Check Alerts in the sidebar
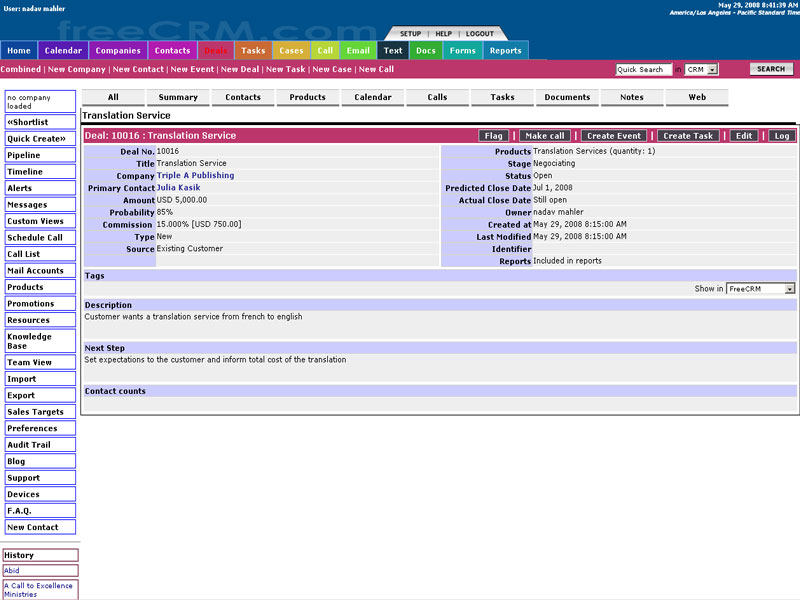Image resolution: width=800 pixels, height=600 pixels. 40,188
